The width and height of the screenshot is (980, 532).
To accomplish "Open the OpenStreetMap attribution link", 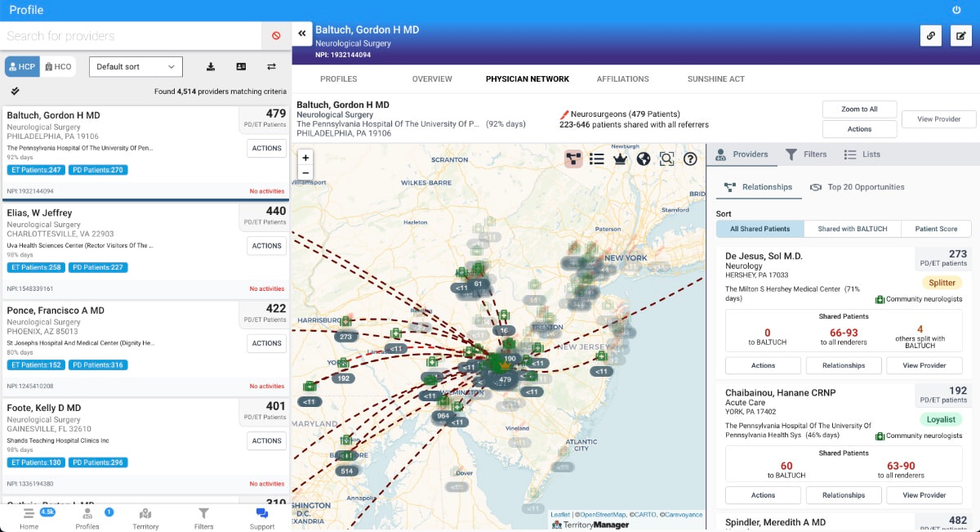I will pos(603,515).
